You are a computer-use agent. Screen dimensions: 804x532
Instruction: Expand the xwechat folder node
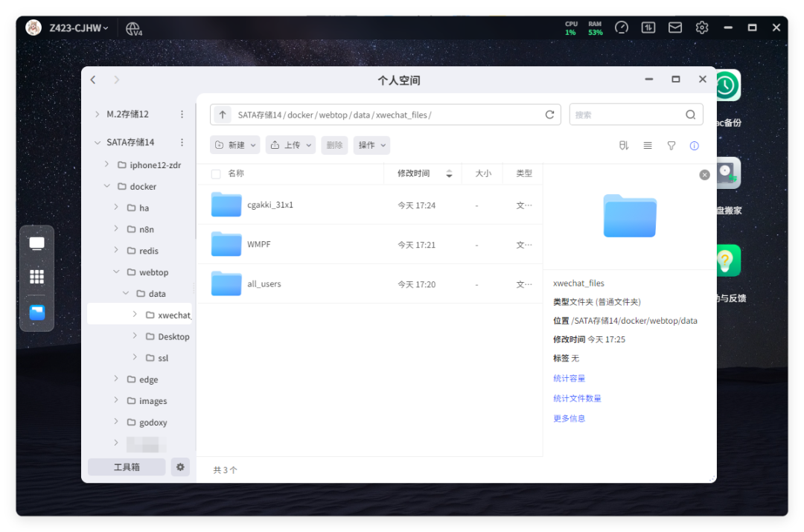click(134, 314)
